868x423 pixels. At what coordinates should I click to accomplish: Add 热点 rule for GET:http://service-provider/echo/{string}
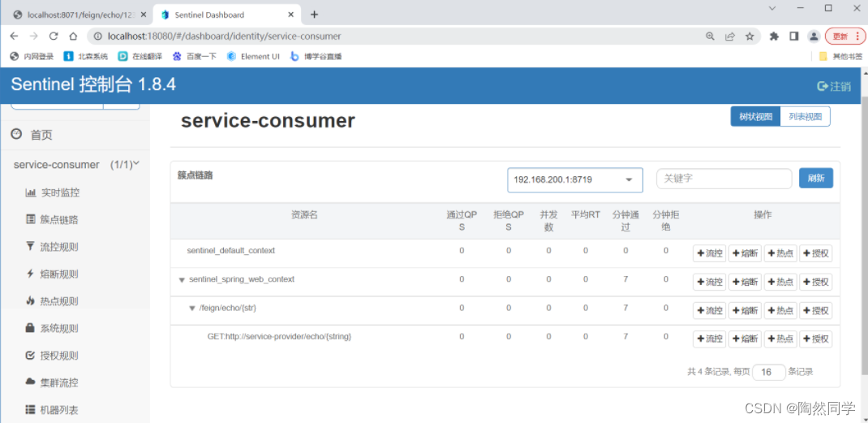click(780, 339)
